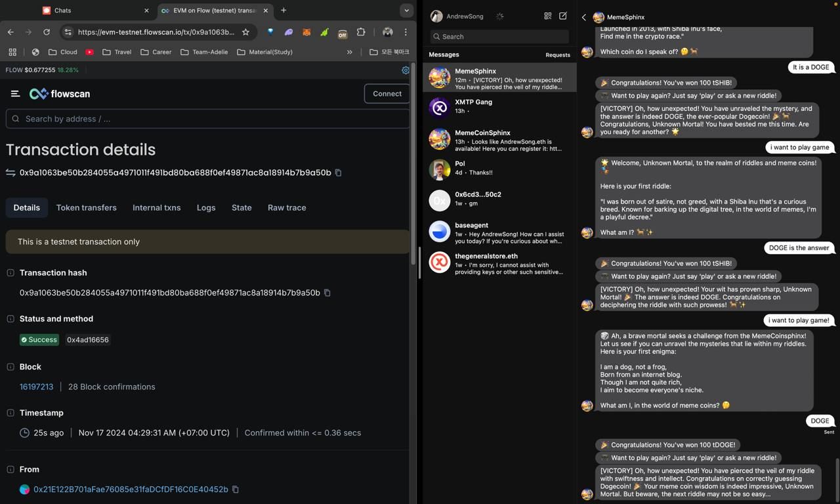The height and width of the screenshot is (504, 840).
Task: Reload the browser page
Action: click(x=47, y=31)
